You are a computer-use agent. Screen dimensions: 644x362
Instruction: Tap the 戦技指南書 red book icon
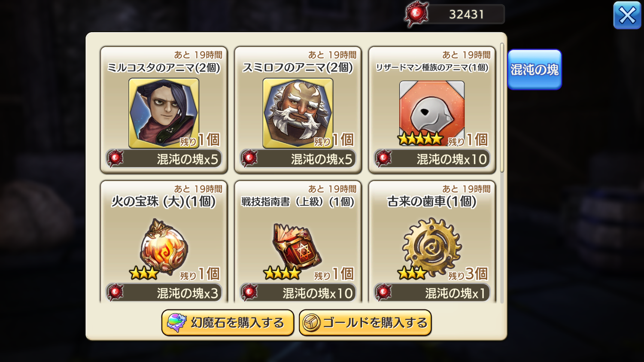(298, 246)
